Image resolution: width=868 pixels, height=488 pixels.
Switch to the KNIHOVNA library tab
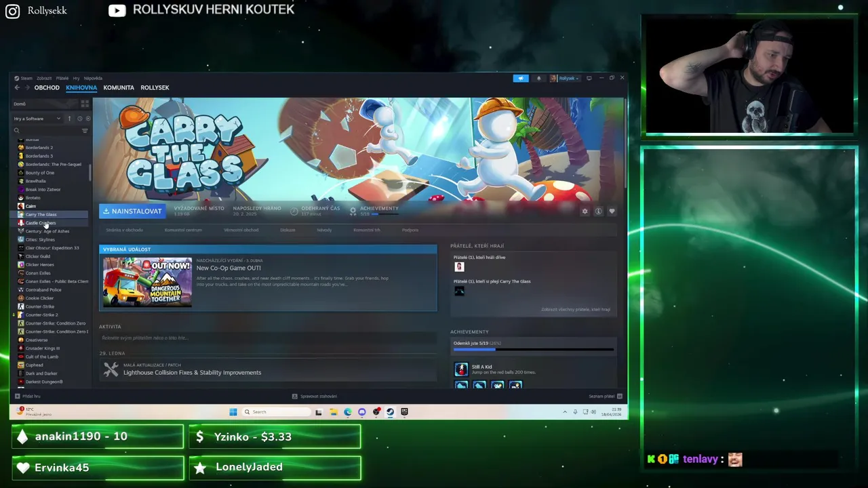(81, 87)
